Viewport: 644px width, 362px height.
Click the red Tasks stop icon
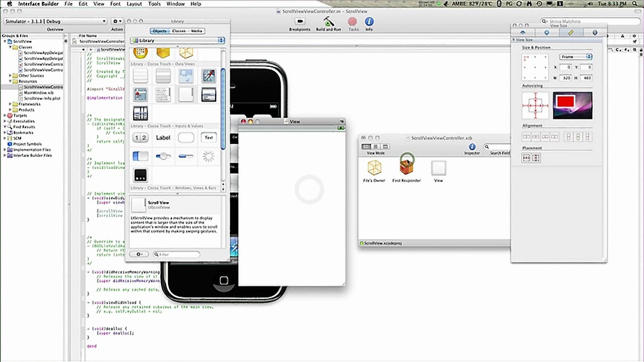pyautogui.click(x=353, y=22)
